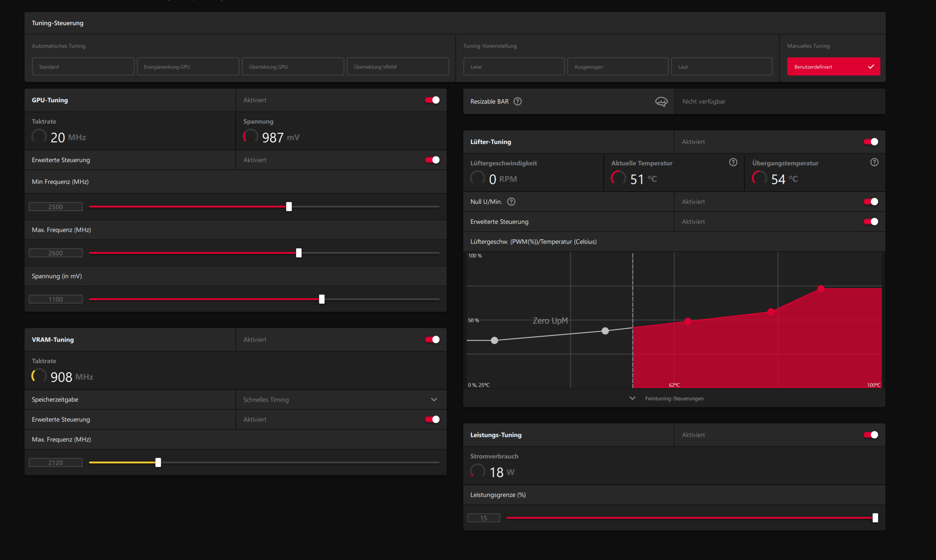
Task: Select the Übertaktung GPU automatic tuning option
Action: tap(293, 67)
